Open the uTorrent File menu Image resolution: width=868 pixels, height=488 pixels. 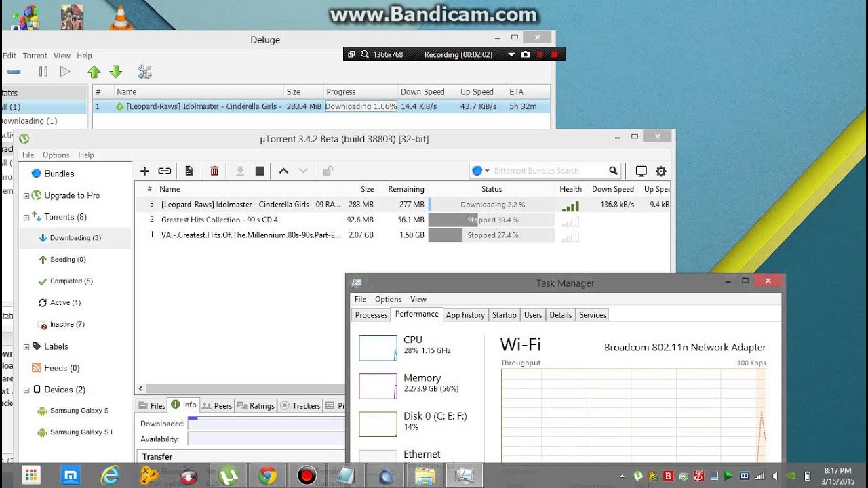[x=28, y=155]
